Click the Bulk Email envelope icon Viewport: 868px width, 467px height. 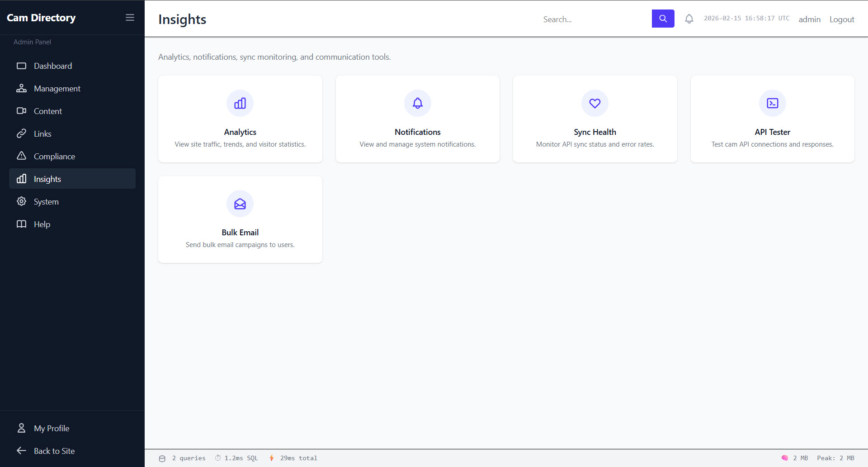click(240, 204)
